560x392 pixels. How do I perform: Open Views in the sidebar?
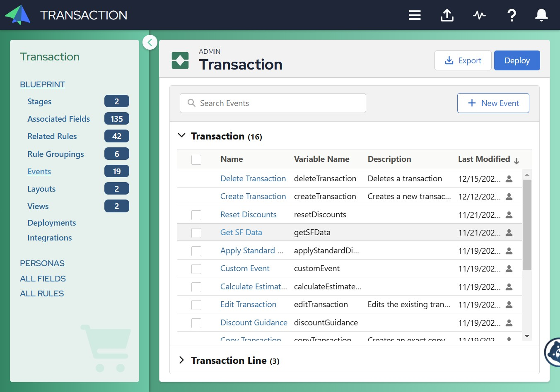point(38,206)
